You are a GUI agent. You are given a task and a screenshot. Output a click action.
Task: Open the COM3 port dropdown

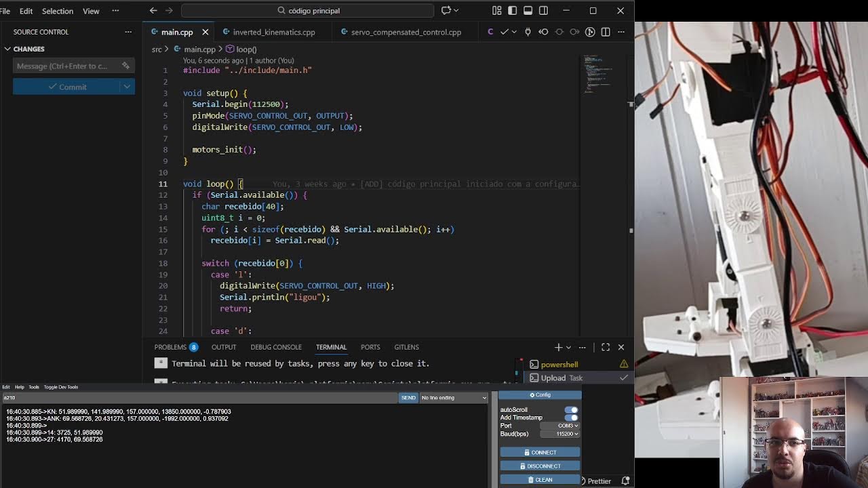click(x=559, y=426)
